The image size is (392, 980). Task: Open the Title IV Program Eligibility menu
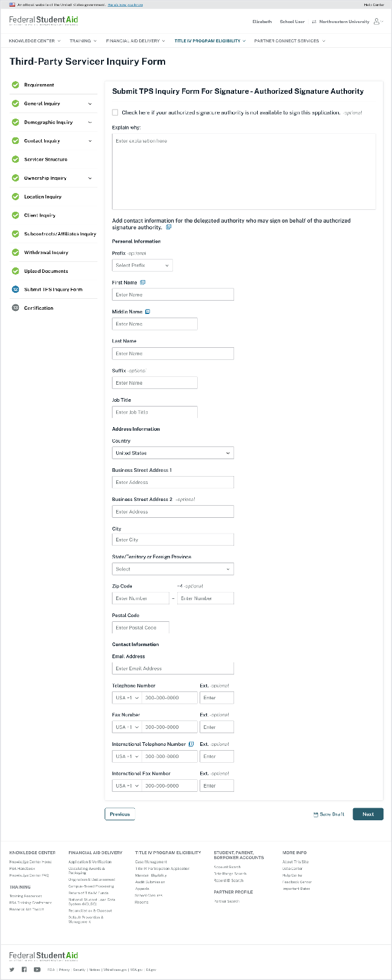tap(210, 41)
